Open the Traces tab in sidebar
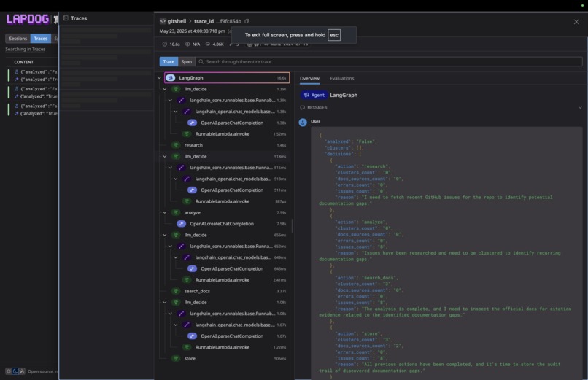Screen dimensions: 588x380 point(41,39)
